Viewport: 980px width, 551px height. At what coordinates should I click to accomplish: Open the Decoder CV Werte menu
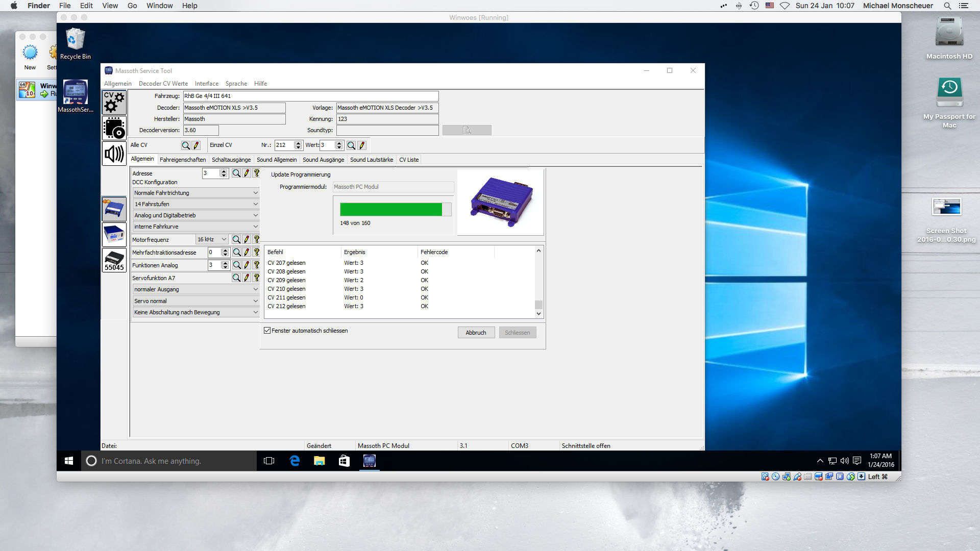click(x=163, y=84)
